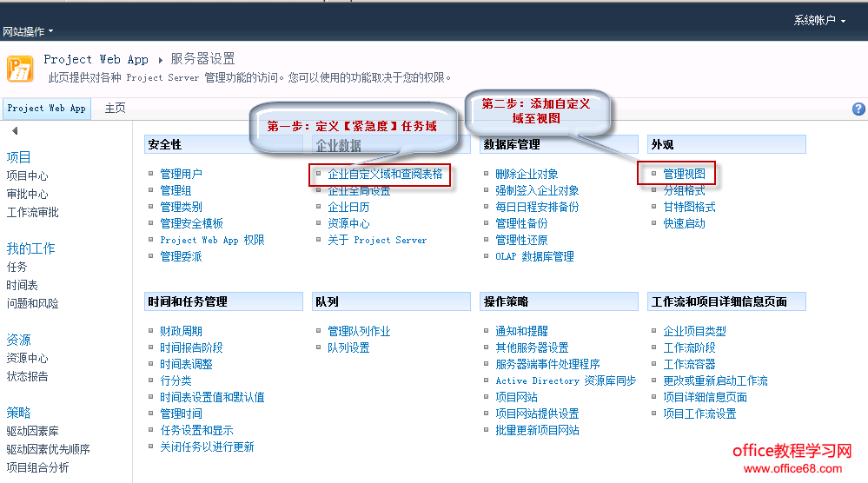Open 项目网站提供设置 link
The width and height of the screenshot is (868, 483).
point(537,414)
